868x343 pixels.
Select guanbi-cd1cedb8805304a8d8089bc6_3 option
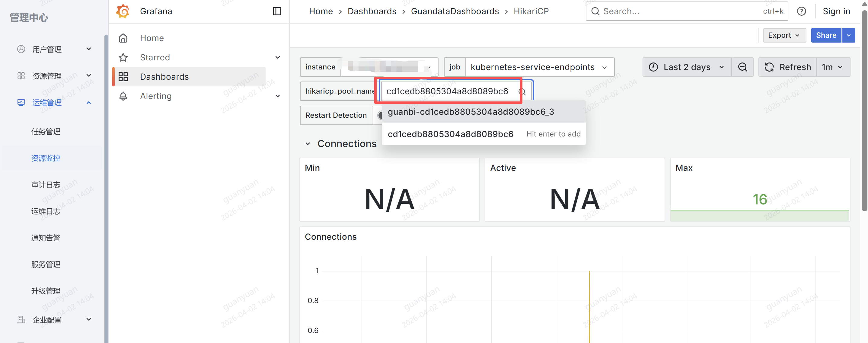pos(471,112)
